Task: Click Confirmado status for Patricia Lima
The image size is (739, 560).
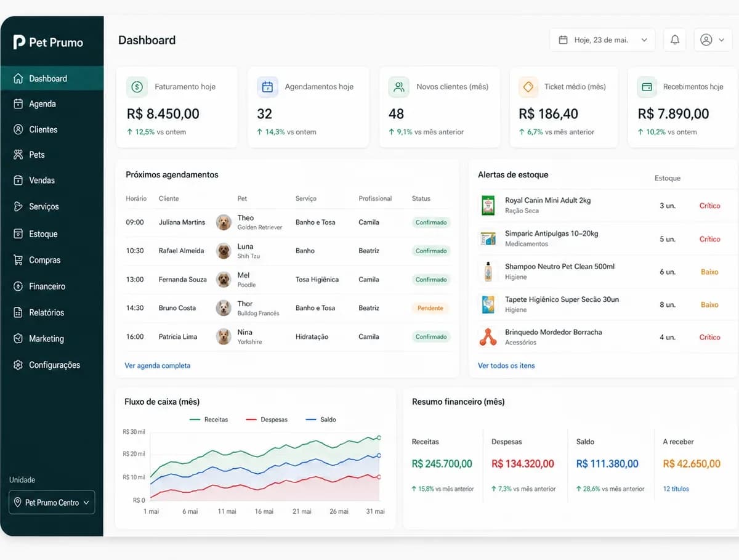Action: 431,337
